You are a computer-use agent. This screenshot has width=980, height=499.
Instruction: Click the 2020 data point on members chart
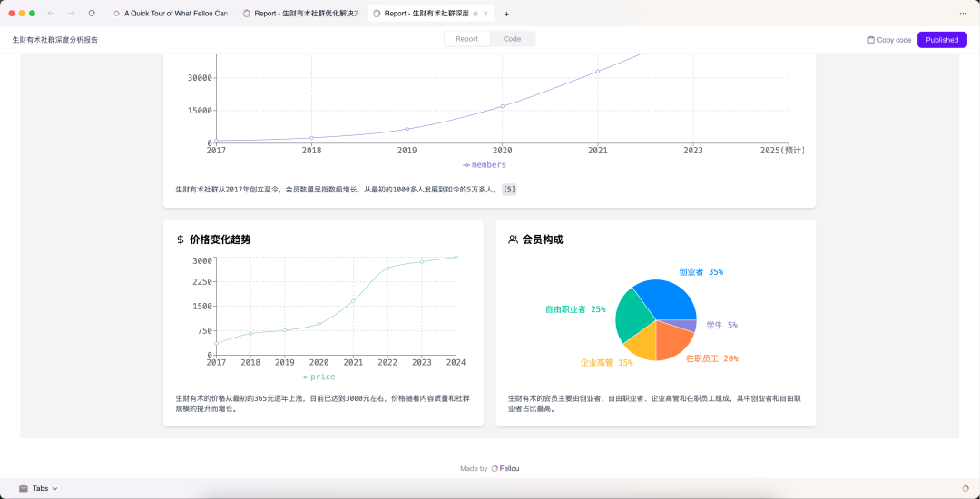click(x=502, y=106)
